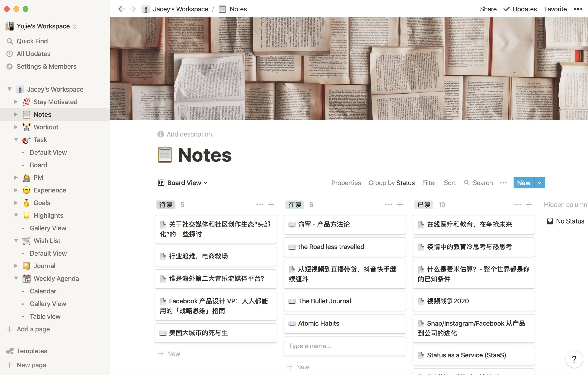Click the Search magnifier in board toolbar

(x=466, y=183)
